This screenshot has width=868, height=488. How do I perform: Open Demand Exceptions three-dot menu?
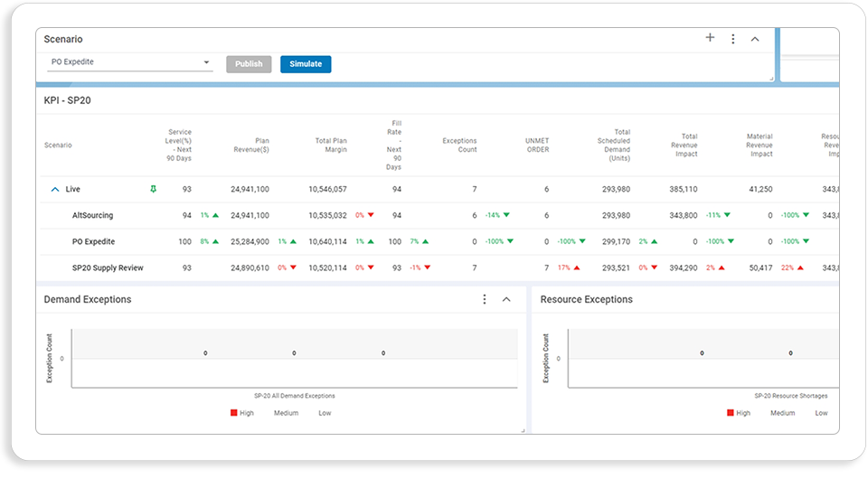[485, 299]
